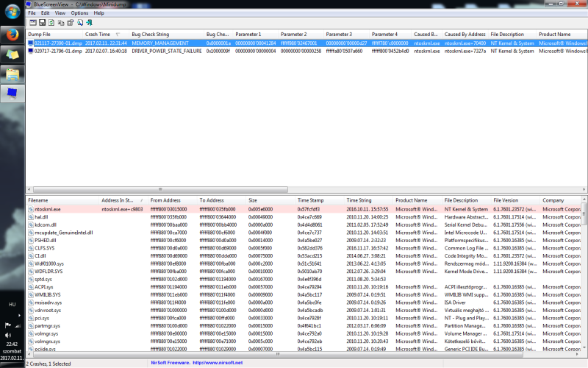Open the Advanced Options toolbar icon
The width and height of the screenshot is (588, 368).
click(x=33, y=23)
